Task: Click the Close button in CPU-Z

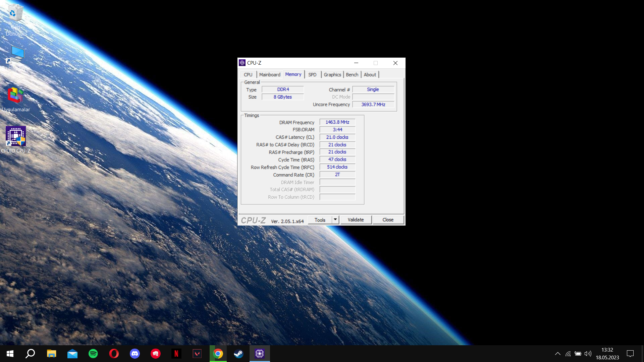Action: coord(388,220)
